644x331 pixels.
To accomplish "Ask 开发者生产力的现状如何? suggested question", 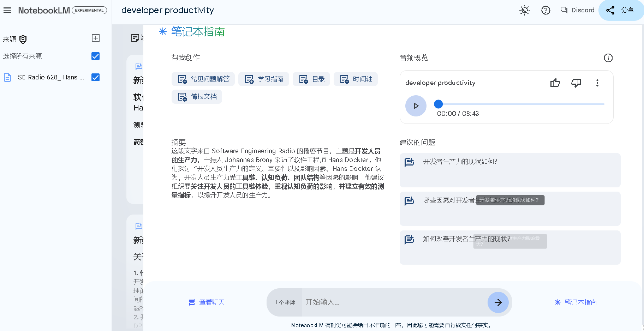I will tap(510, 170).
